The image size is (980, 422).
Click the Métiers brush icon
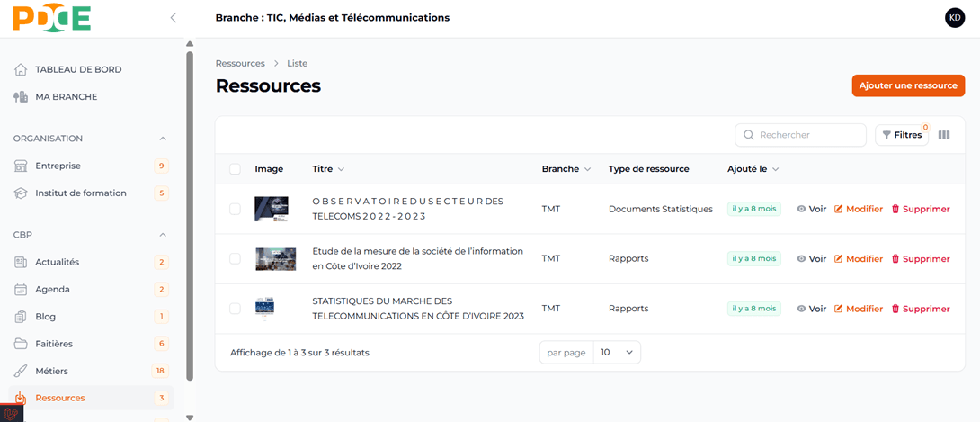point(21,371)
